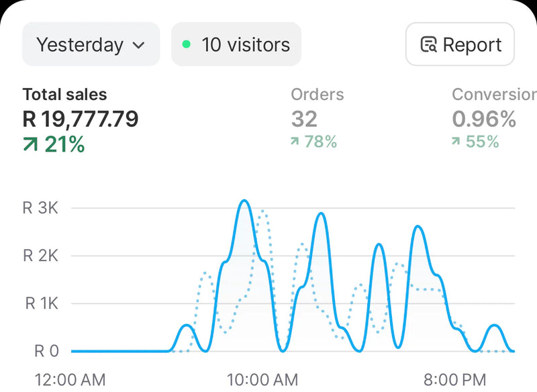Tap the up arrow next to 78%
The height and width of the screenshot is (392, 537).
(295, 142)
